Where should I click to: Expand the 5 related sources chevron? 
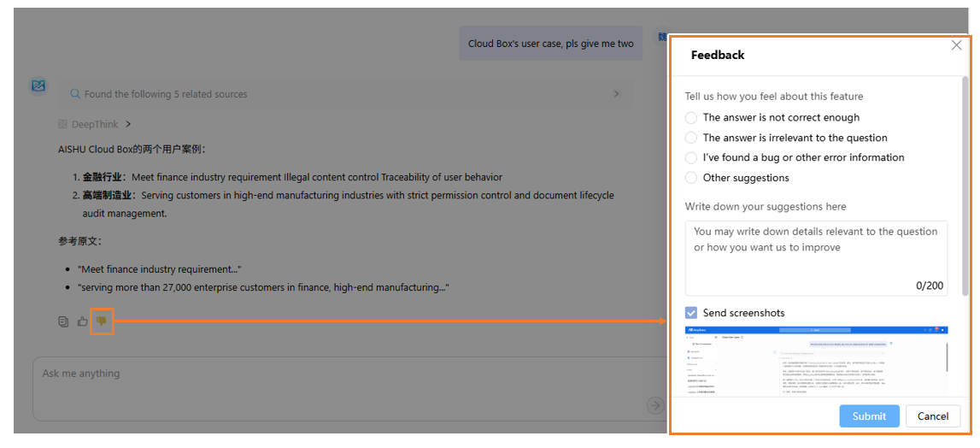617,94
